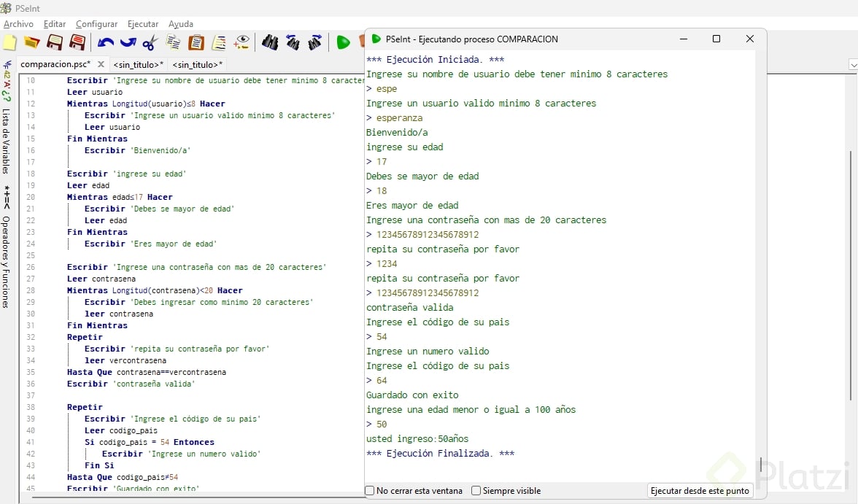Click output line 'Debes se mayor de edad'
858x504 pixels.
click(422, 177)
